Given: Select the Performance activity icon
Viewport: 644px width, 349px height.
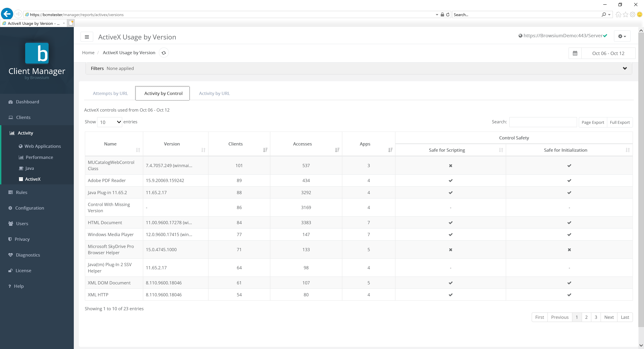Looking at the screenshot, I should coord(21,157).
